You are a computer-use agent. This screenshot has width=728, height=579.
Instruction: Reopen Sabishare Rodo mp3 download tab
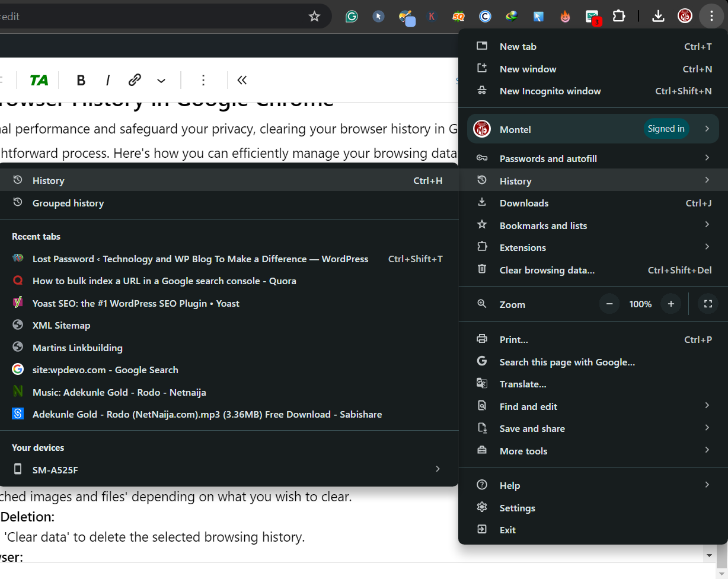pyautogui.click(x=229, y=414)
